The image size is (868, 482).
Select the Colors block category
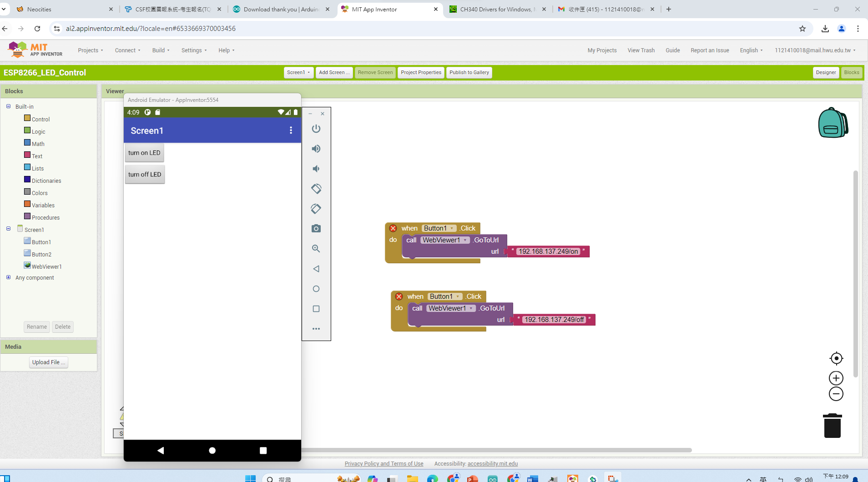click(x=39, y=193)
